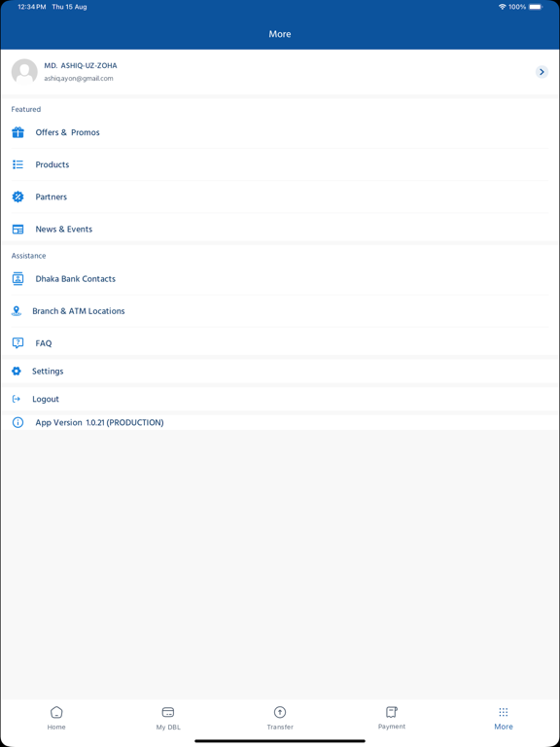Tap the exit arrow icon beside Logout
This screenshot has width=560, height=747.
[17, 399]
